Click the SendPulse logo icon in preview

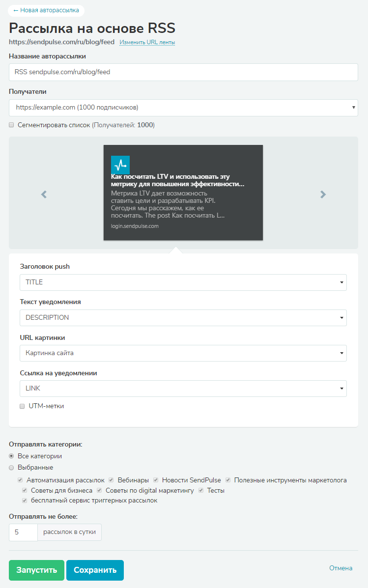click(x=120, y=165)
